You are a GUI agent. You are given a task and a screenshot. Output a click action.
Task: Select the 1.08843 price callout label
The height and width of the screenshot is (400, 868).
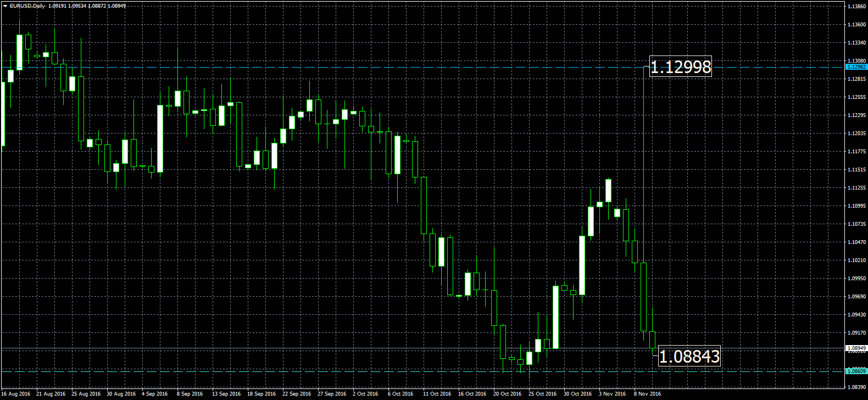[x=689, y=357]
